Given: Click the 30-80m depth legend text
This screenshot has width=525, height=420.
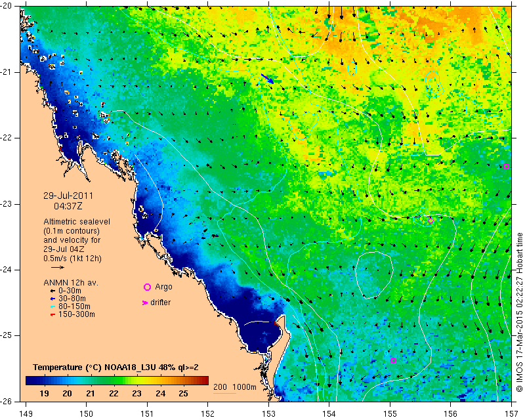Looking at the screenshot, I should (x=72, y=299).
